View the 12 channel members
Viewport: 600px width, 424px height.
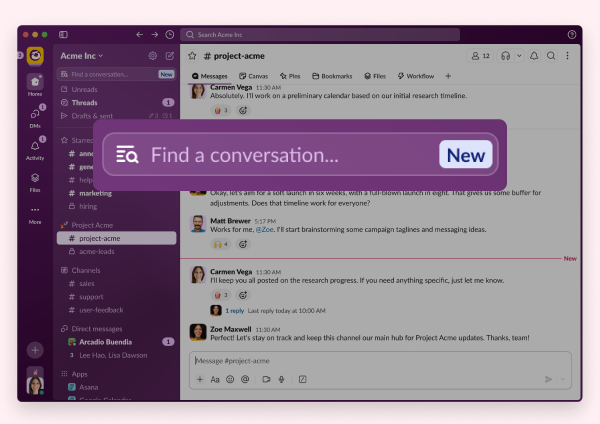(x=480, y=56)
